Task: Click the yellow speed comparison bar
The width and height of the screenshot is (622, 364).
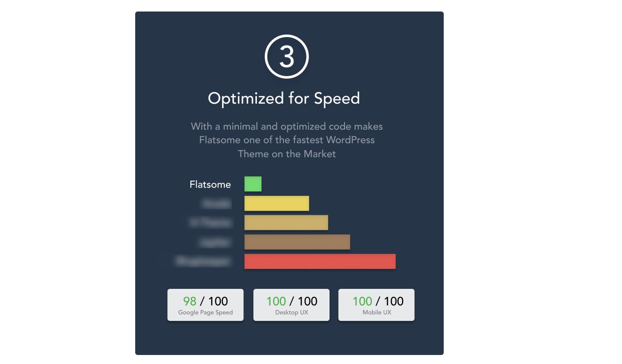Action: [276, 203]
